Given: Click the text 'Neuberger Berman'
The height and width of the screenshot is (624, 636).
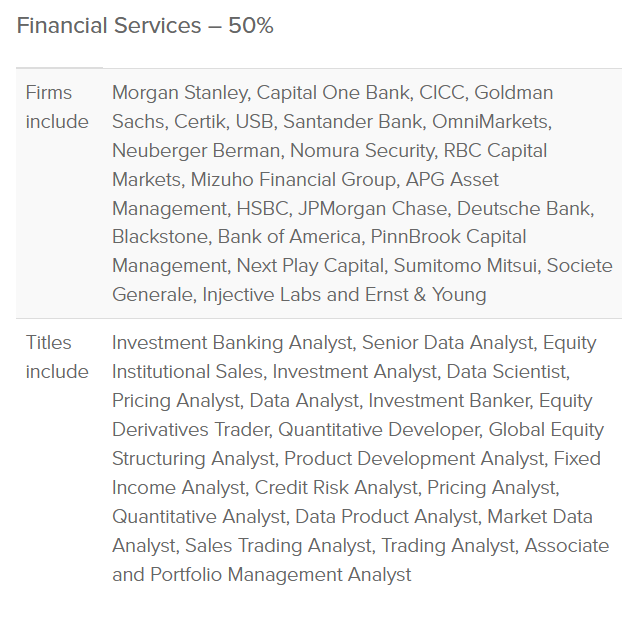Looking at the screenshot, I should click(196, 151).
